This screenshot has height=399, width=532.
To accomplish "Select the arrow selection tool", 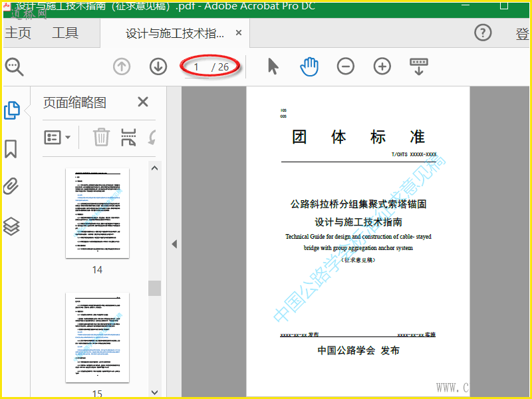I will tap(273, 66).
